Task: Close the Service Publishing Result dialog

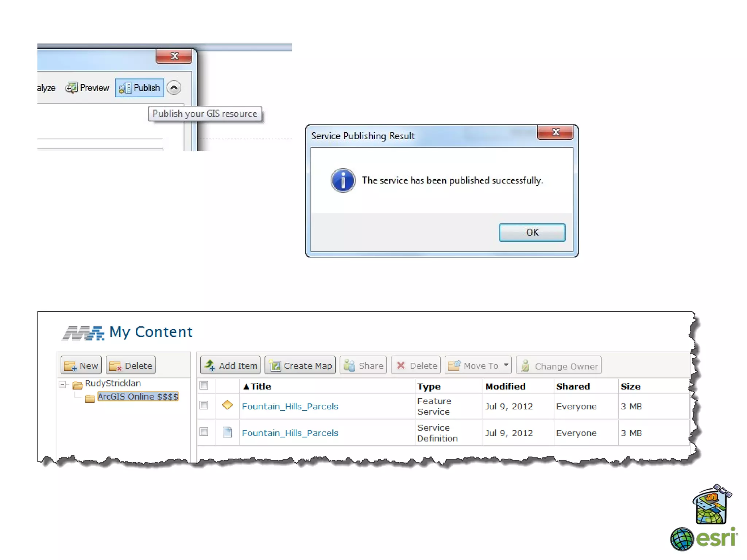Action: click(555, 132)
